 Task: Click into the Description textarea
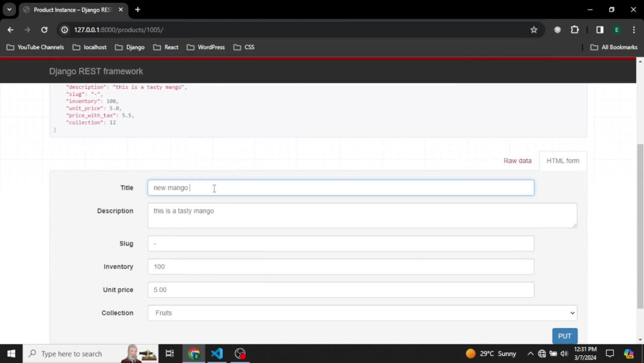pos(362,215)
